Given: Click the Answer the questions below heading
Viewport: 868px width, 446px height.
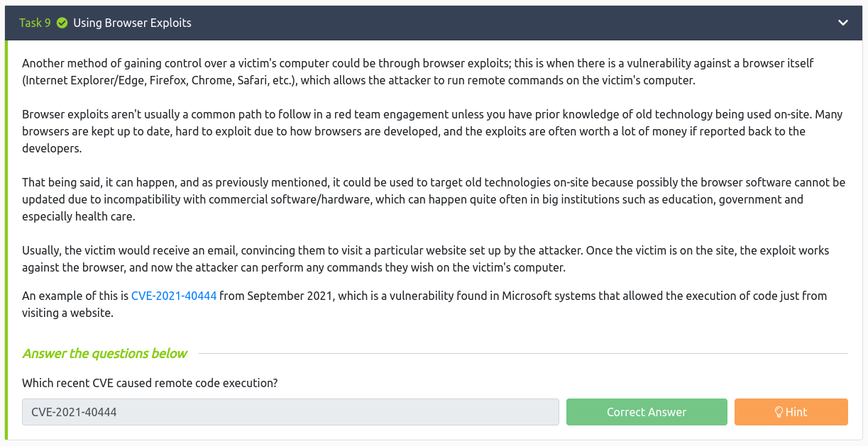Looking at the screenshot, I should (x=105, y=353).
